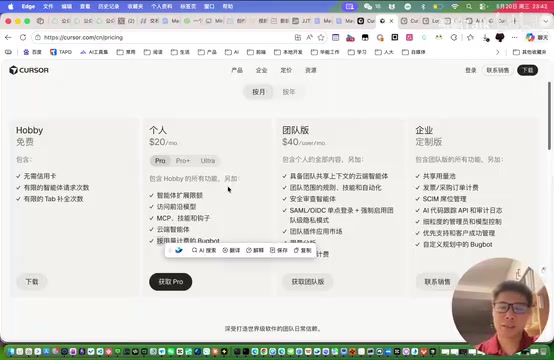Open the 百度 bookmark
Viewport: 554px width, 360px height.
(x=33, y=52)
